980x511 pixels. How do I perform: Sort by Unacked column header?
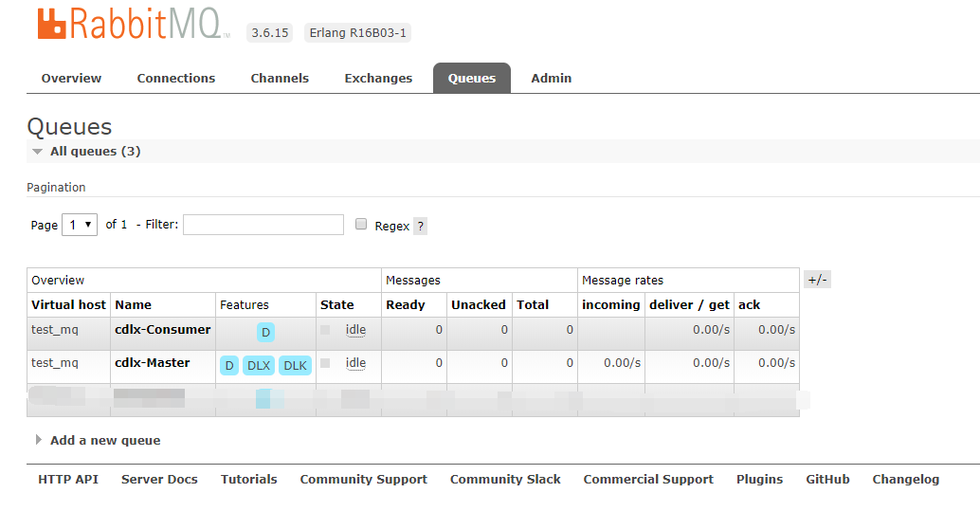coord(479,304)
